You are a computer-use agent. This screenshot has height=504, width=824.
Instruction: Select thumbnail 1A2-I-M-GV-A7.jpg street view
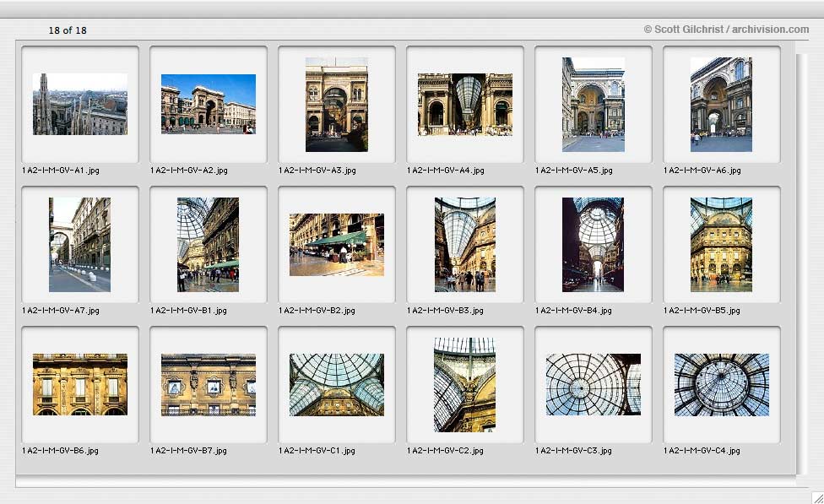coord(80,245)
